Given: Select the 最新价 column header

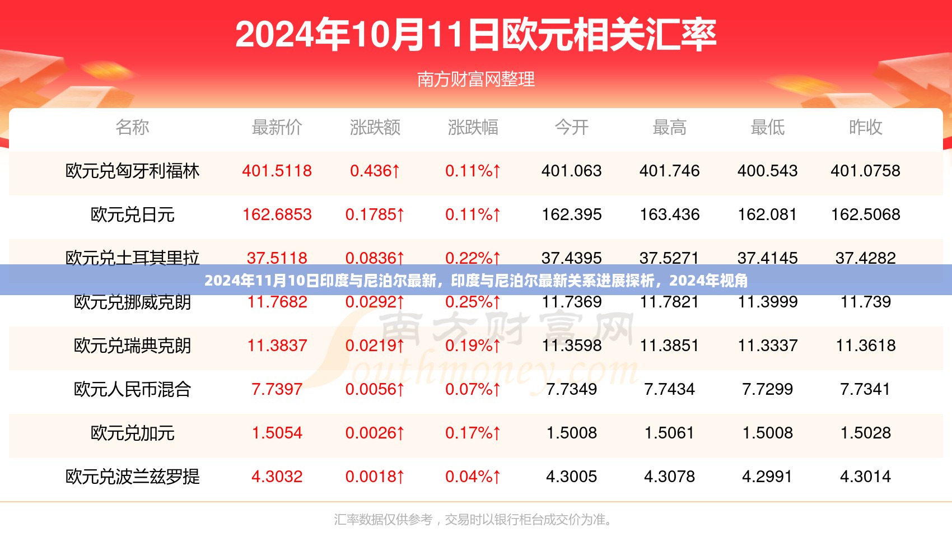Looking at the screenshot, I should pyautogui.click(x=277, y=128).
